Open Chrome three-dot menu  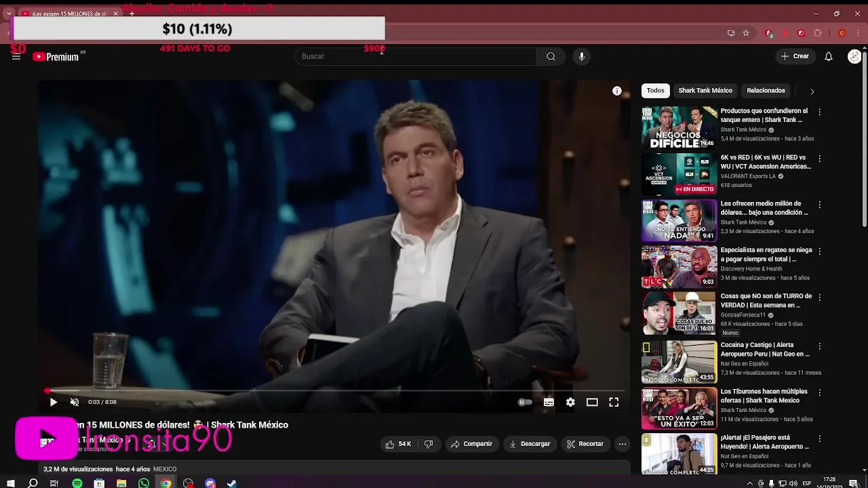[x=858, y=33]
